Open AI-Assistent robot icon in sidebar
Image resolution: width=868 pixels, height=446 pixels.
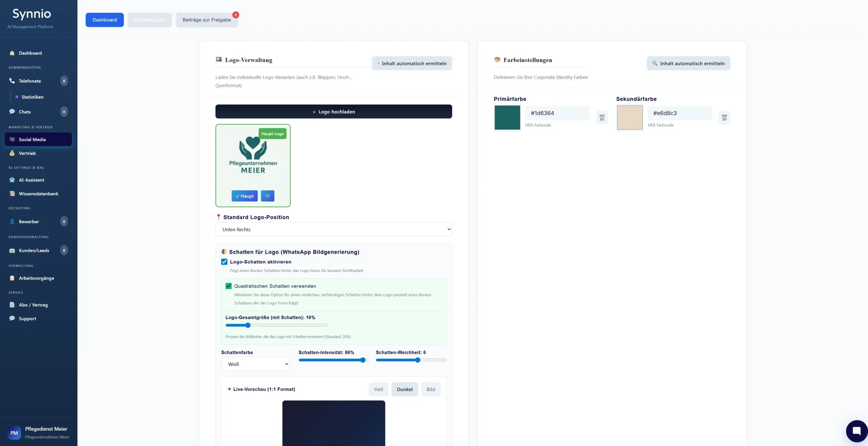pyautogui.click(x=12, y=180)
